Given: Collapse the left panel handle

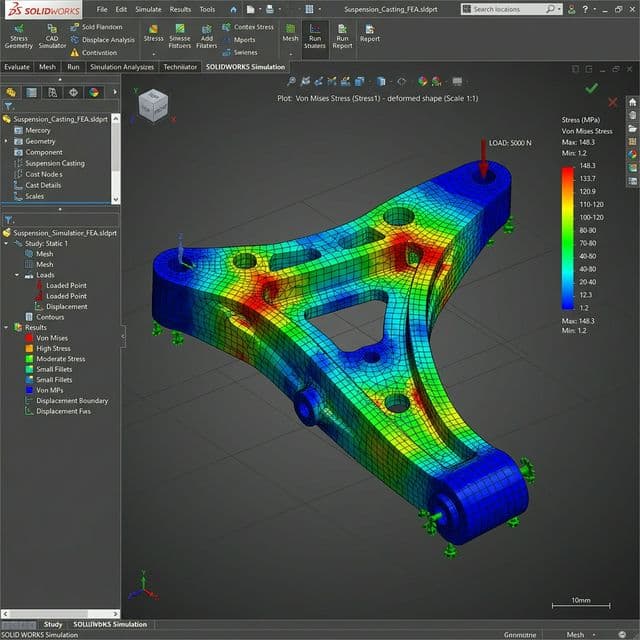Looking at the screenshot, I should (x=123, y=336).
